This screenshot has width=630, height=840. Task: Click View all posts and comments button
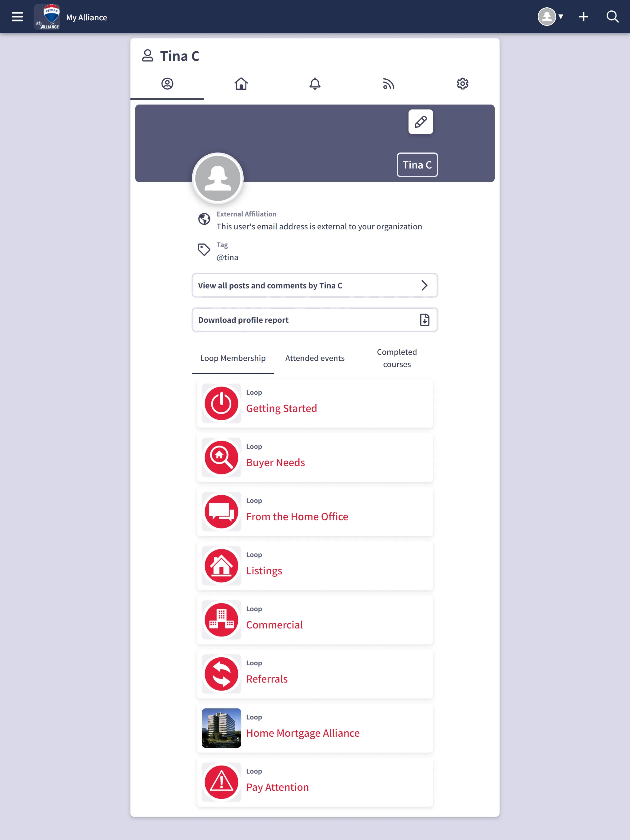[x=315, y=285]
